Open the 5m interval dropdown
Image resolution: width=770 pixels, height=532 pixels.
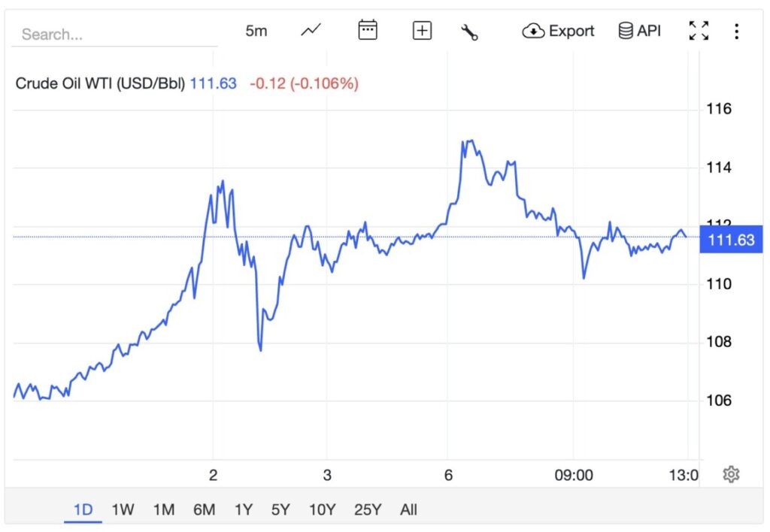point(256,30)
